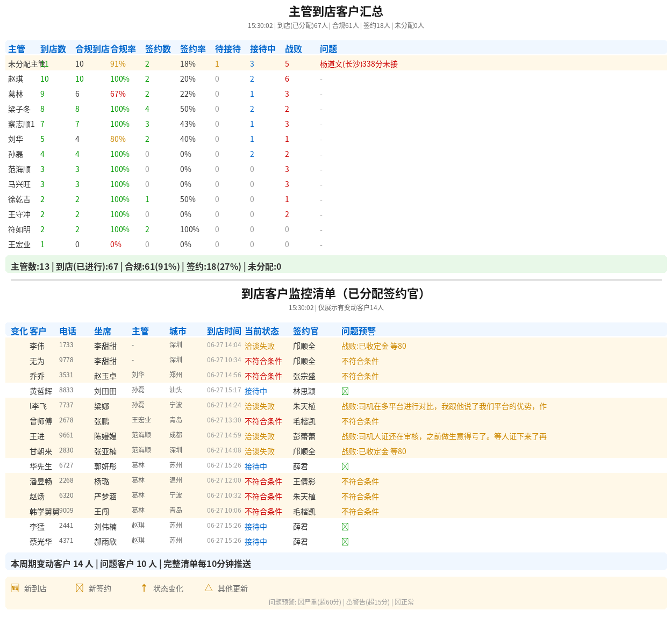Click the 问题预警 column header

point(359,331)
